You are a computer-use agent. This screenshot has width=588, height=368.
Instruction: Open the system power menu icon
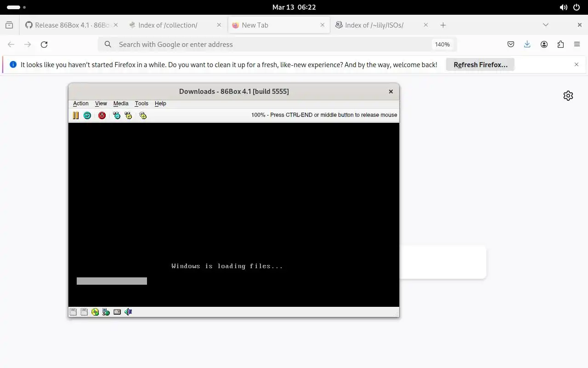[577, 7]
